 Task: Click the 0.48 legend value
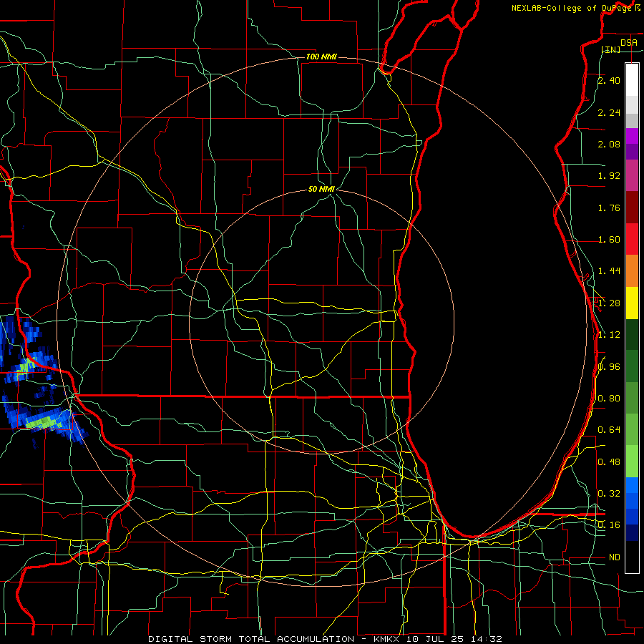(609, 462)
